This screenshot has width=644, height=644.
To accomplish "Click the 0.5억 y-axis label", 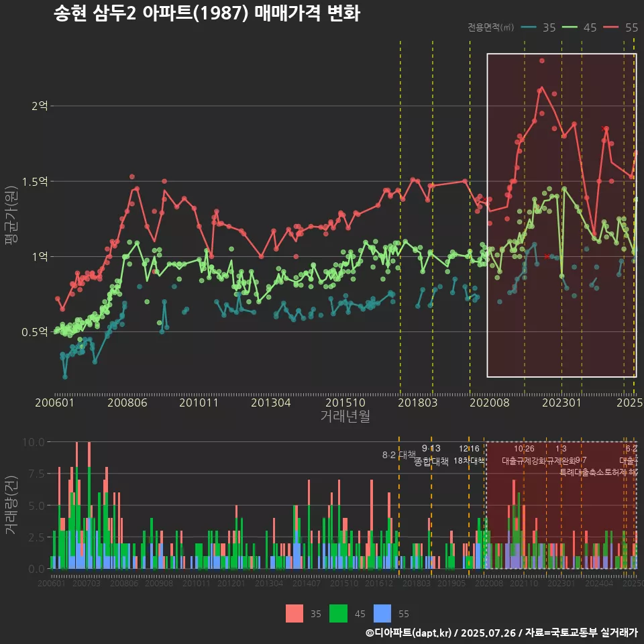I will click(35, 332).
